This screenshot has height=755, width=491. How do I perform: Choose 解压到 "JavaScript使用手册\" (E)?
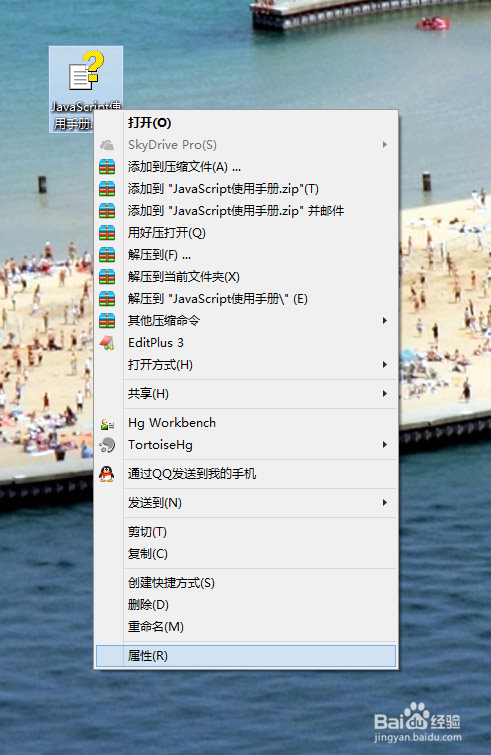click(x=246, y=299)
